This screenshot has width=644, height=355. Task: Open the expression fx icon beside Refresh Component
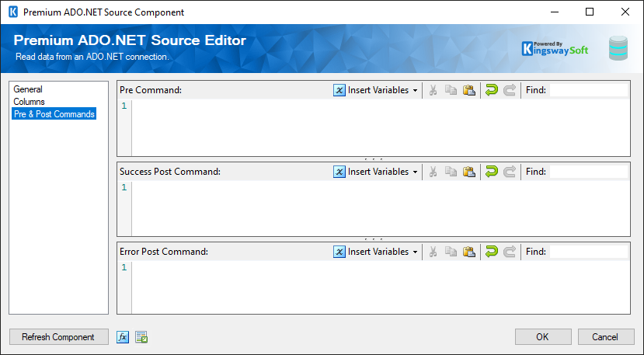tap(123, 337)
